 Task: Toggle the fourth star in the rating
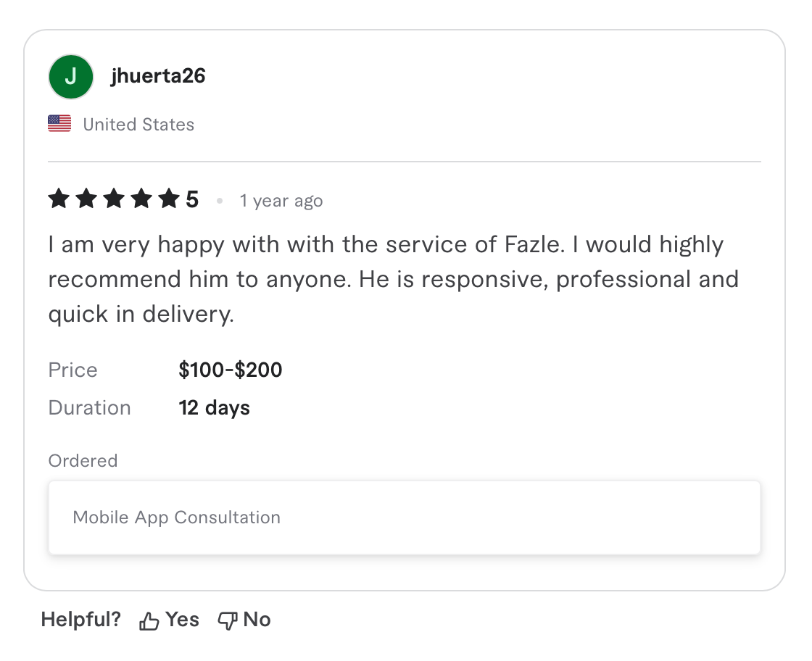[141, 198]
